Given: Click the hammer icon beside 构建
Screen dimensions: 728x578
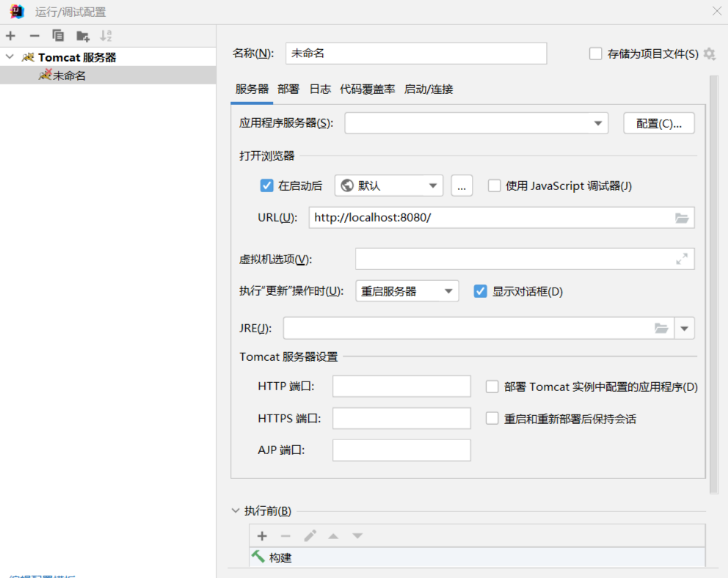Looking at the screenshot, I should point(258,556).
